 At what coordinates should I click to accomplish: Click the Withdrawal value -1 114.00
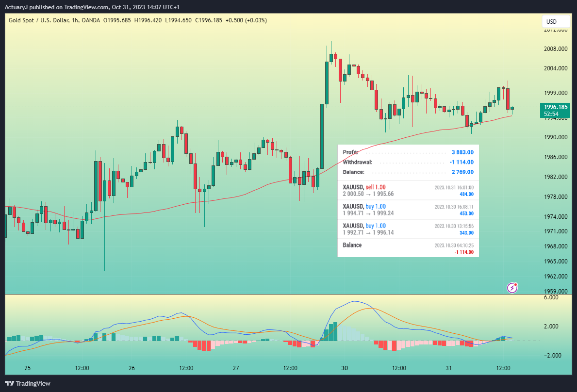(462, 162)
